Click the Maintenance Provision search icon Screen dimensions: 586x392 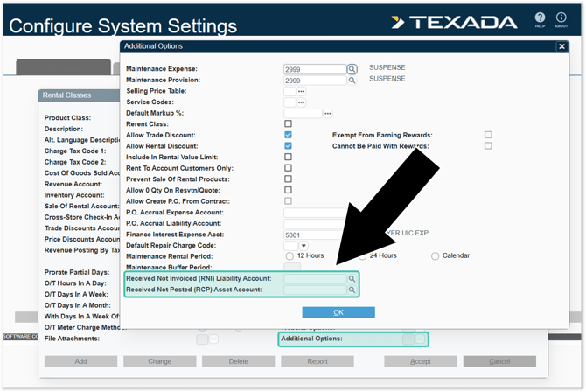[352, 80]
